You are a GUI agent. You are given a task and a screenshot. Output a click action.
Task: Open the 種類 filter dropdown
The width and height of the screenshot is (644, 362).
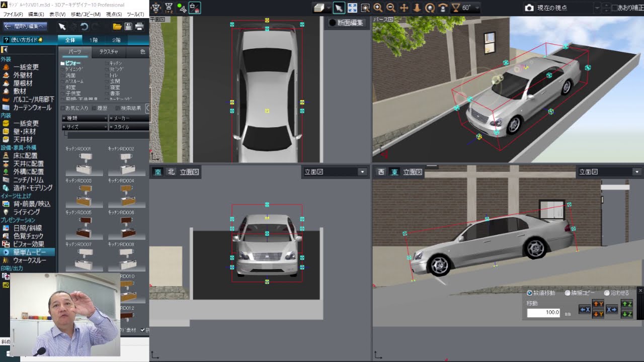pos(84,118)
